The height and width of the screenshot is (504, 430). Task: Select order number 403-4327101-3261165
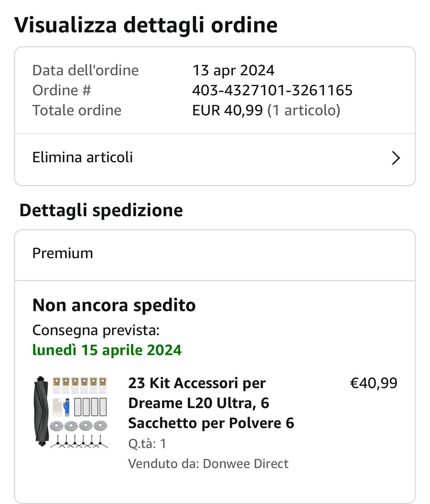[x=272, y=90]
